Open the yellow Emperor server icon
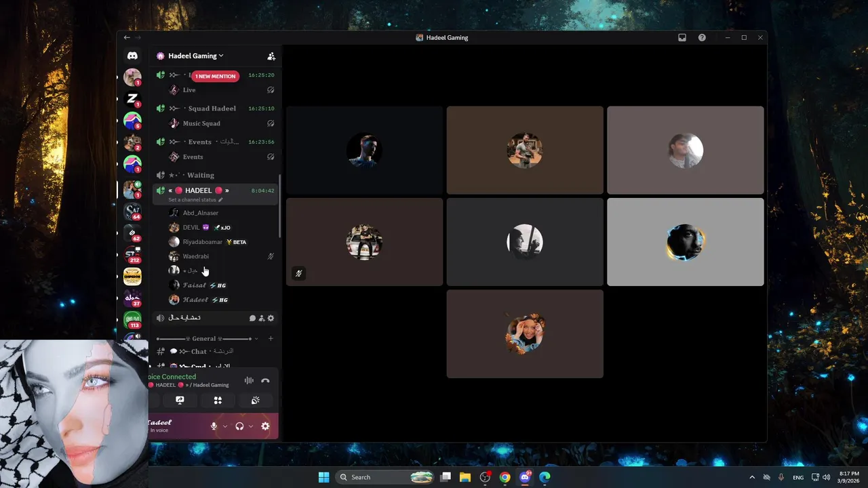868x488 pixels. coord(132,277)
